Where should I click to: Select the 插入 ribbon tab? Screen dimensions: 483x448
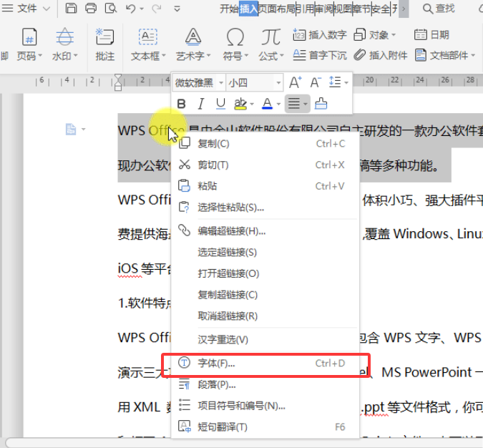click(x=248, y=9)
